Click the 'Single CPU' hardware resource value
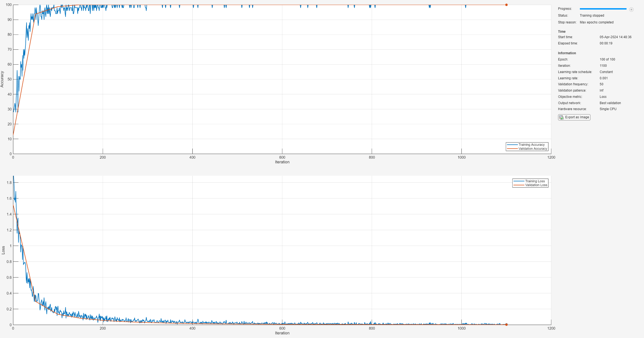 pos(608,109)
